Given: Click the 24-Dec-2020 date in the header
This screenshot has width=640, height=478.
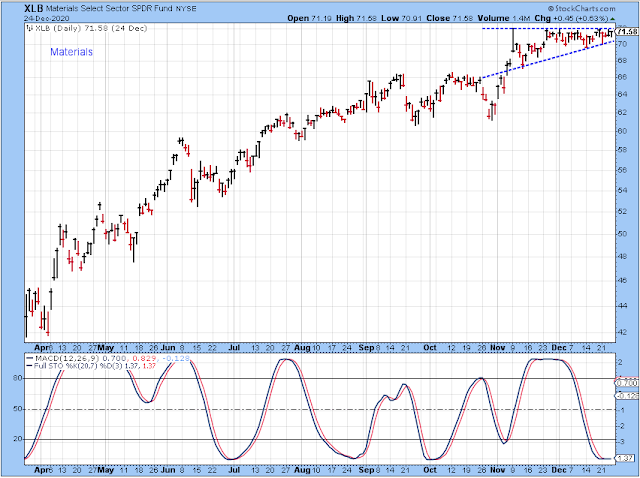Looking at the screenshot, I should coord(47,18).
